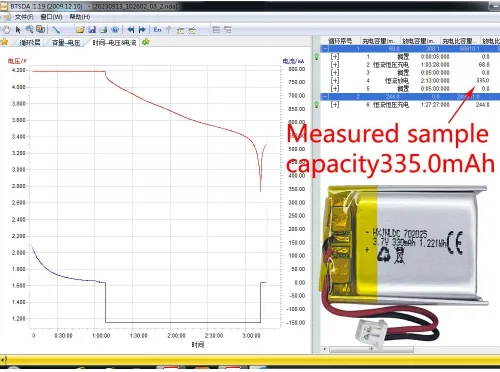Select the duration cell 2:13:00:000
This screenshot has height=372, width=500.
tap(435, 81)
